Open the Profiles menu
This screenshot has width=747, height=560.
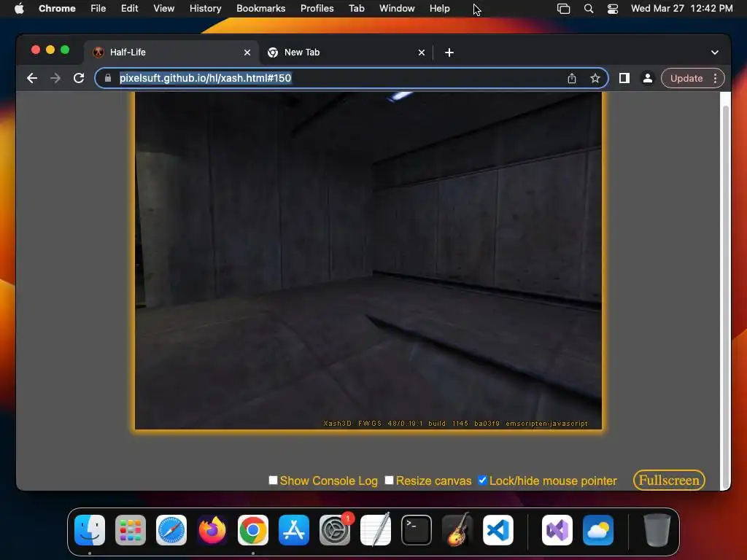click(317, 9)
